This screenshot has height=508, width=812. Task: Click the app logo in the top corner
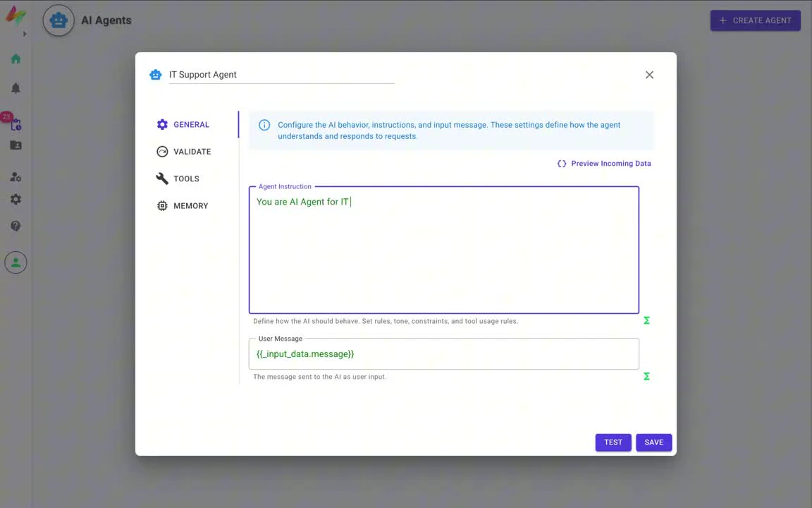pyautogui.click(x=16, y=16)
